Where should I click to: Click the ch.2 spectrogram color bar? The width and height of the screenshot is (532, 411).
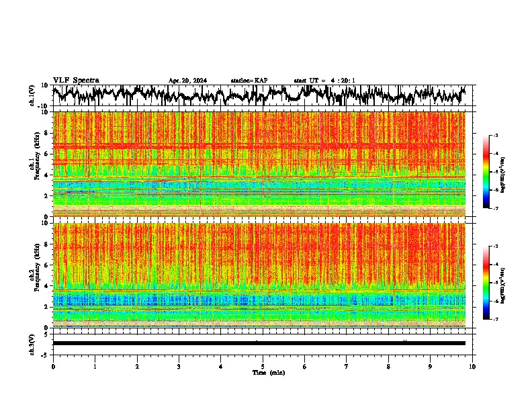click(486, 283)
